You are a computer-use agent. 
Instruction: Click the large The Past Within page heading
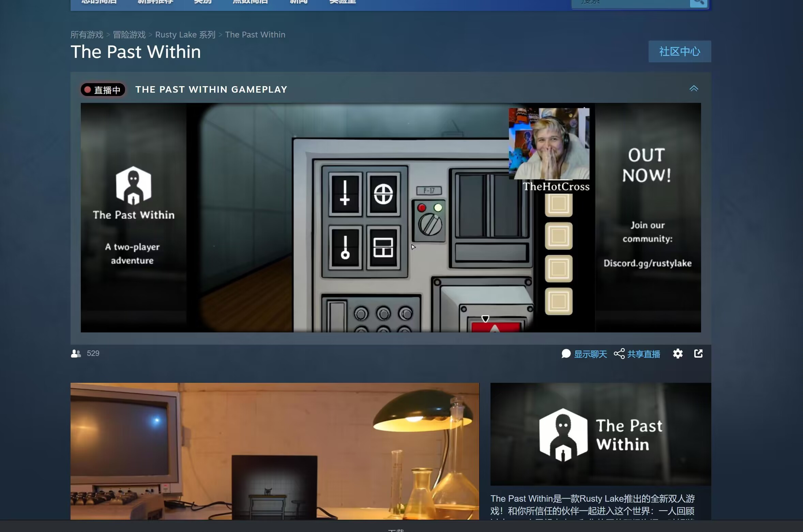pos(136,52)
